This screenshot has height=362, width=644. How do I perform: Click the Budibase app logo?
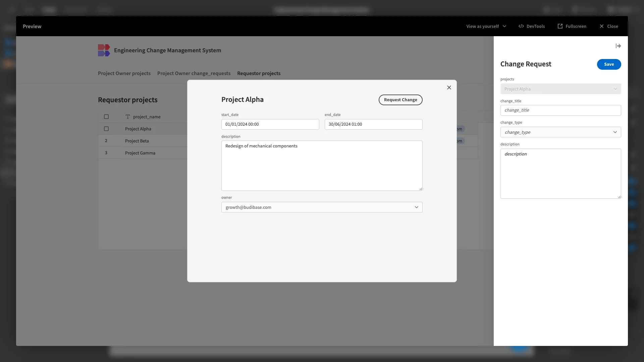click(104, 50)
